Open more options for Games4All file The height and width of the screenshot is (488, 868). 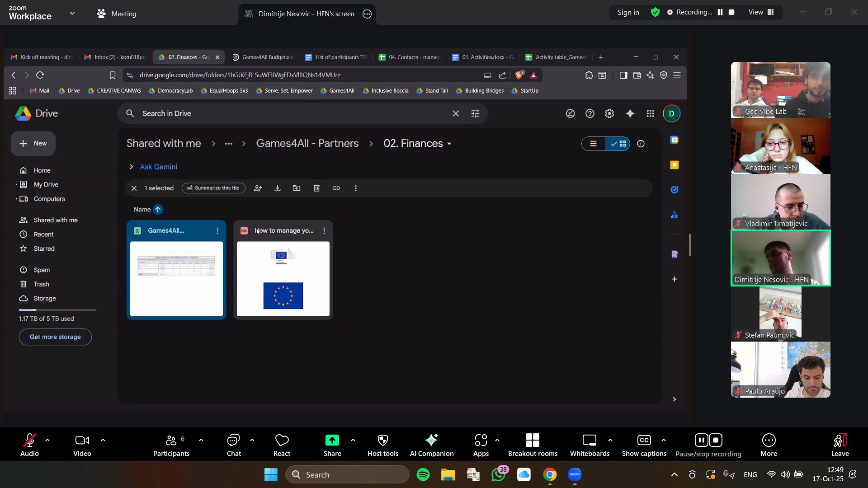tap(217, 231)
